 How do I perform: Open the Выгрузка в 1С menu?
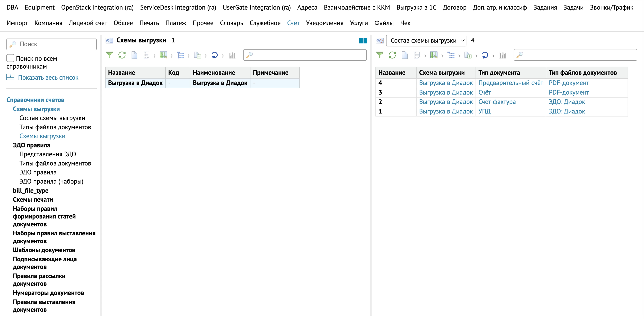click(x=416, y=7)
